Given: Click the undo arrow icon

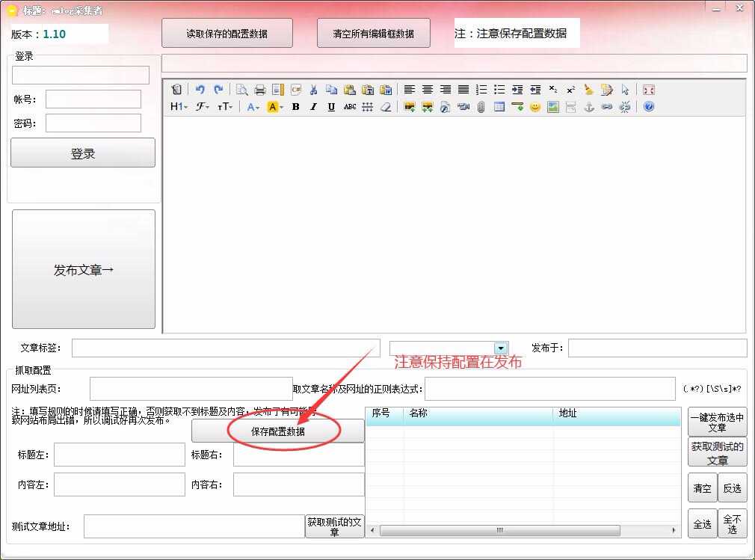Looking at the screenshot, I should [x=200, y=89].
